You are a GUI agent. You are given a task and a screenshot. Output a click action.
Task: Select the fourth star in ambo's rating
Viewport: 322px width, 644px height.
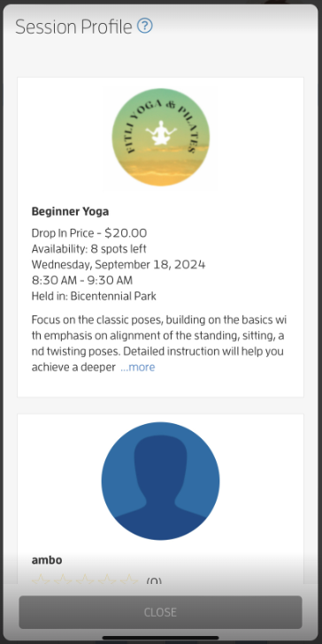pos(107,581)
